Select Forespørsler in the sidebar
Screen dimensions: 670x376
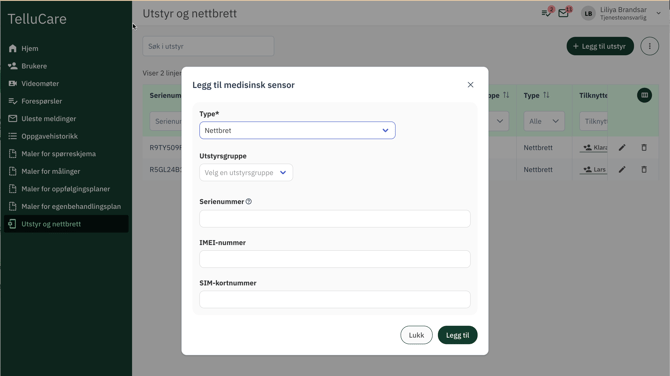(66, 101)
